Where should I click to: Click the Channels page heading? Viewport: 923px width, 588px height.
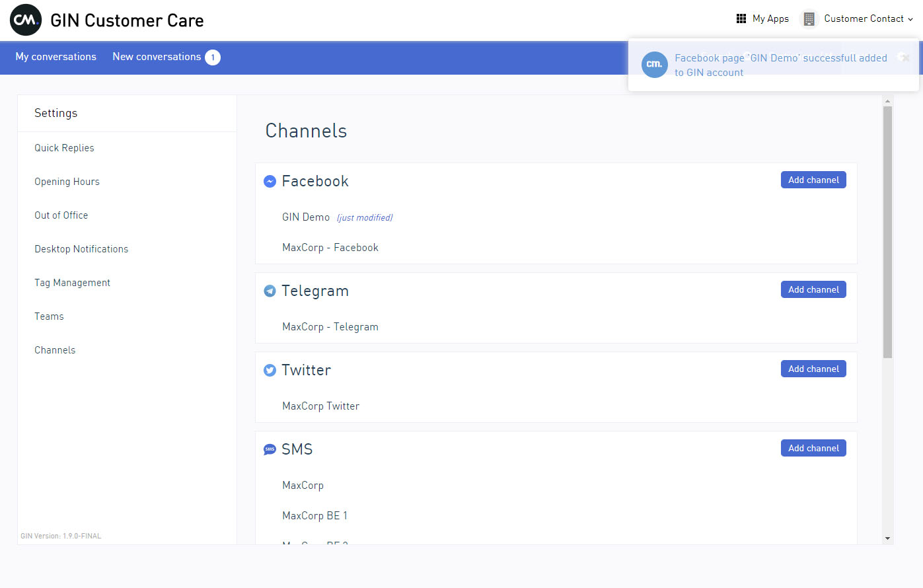pyautogui.click(x=306, y=131)
